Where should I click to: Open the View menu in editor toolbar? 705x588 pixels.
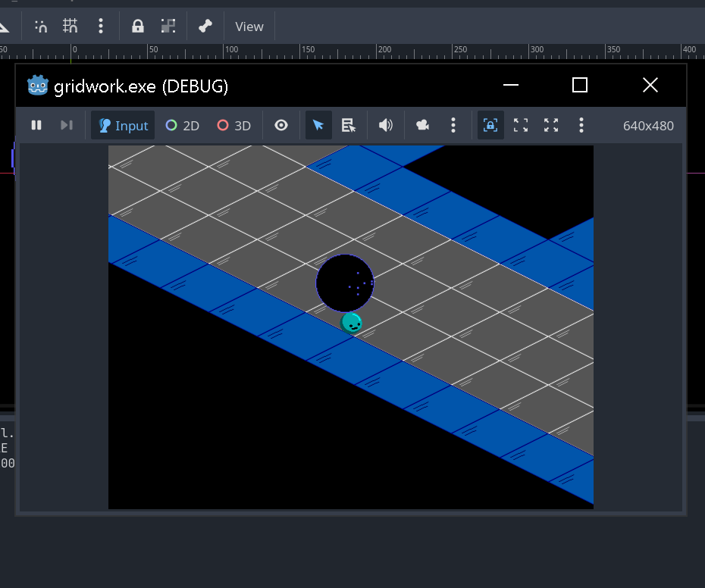(249, 27)
